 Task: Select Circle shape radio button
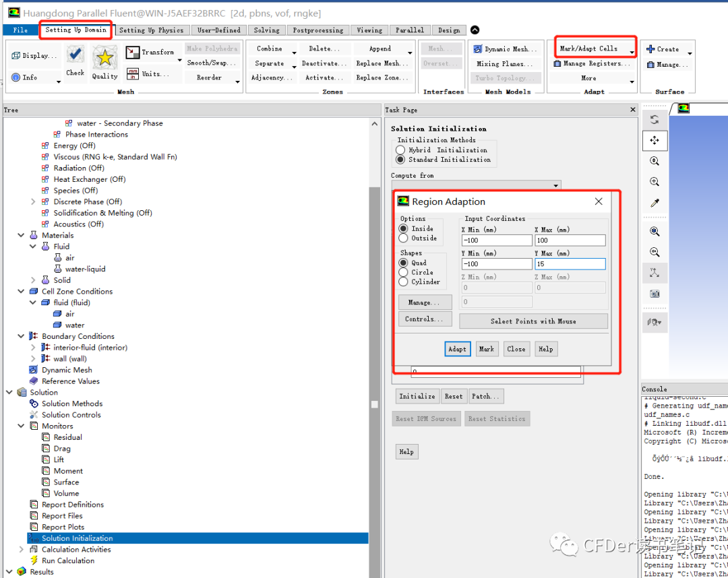pos(404,272)
